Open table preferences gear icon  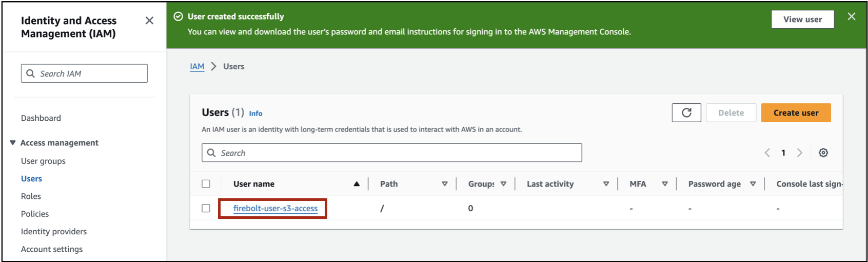pyautogui.click(x=823, y=153)
